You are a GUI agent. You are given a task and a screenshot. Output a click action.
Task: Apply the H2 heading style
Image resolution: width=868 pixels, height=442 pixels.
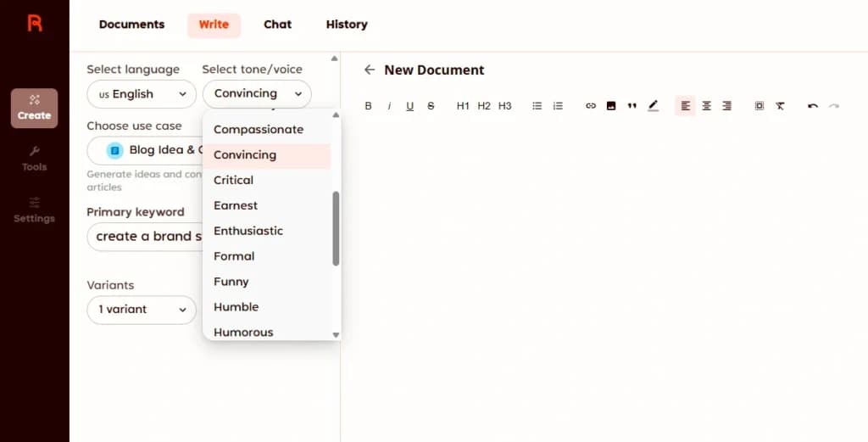tap(484, 106)
